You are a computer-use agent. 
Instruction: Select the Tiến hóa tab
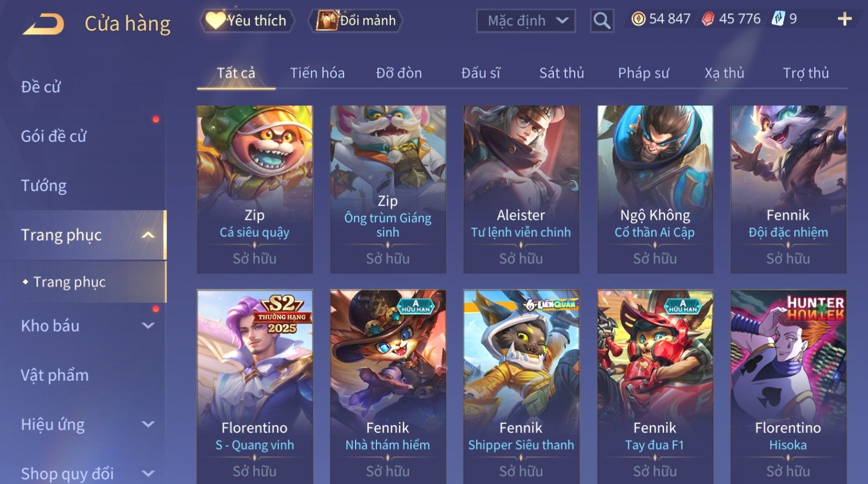click(317, 73)
